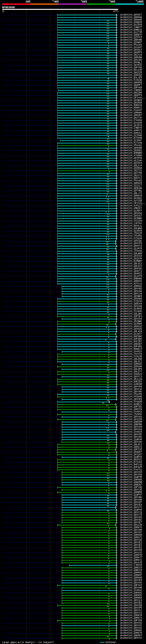Open hit UniRef100_Q8H946

point(131,17)
